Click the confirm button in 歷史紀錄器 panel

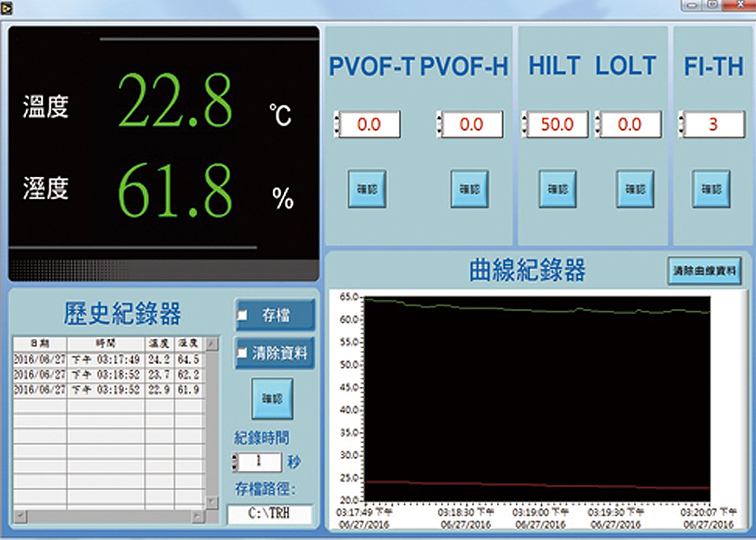click(273, 398)
